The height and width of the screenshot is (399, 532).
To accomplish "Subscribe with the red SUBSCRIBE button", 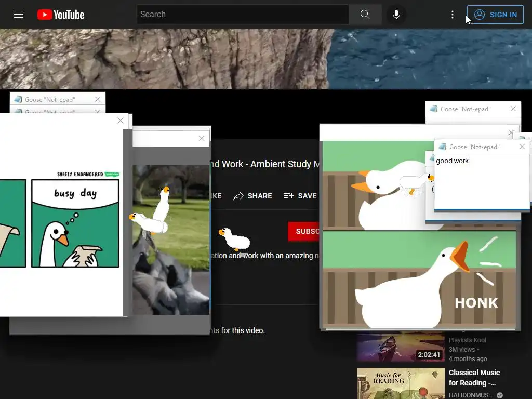I will click(303, 231).
